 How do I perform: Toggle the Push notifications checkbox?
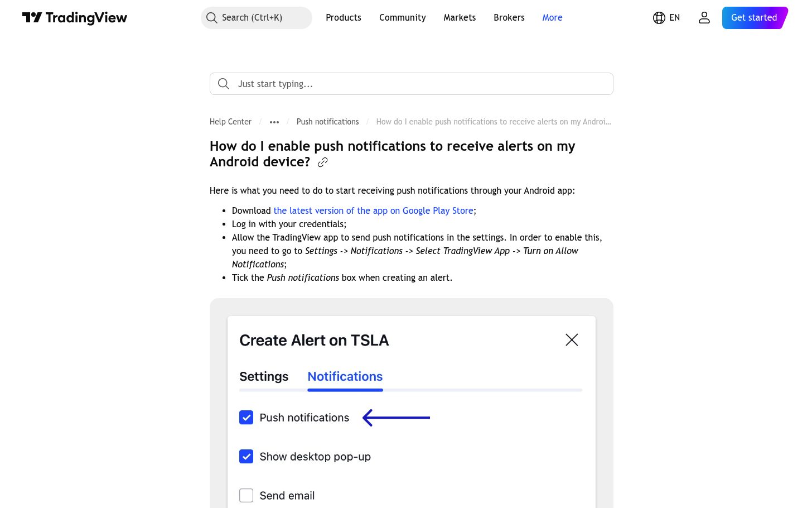click(246, 418)
